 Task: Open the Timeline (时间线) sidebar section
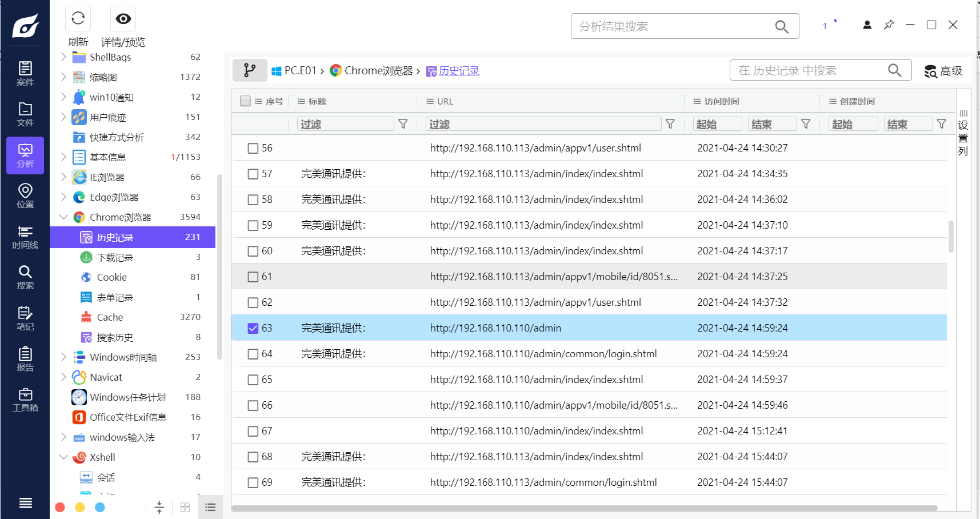[x=25, y=237]
